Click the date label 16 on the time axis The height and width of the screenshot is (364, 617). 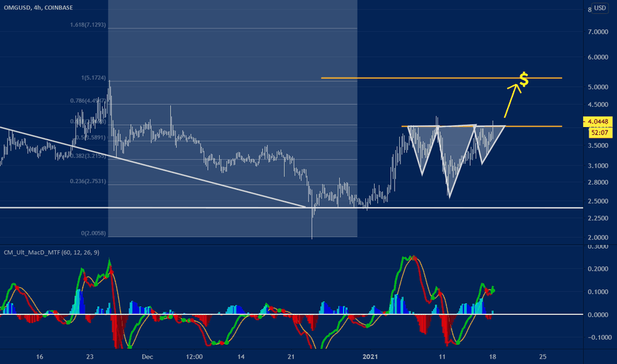pyautogui.click(x=39, y=357)
